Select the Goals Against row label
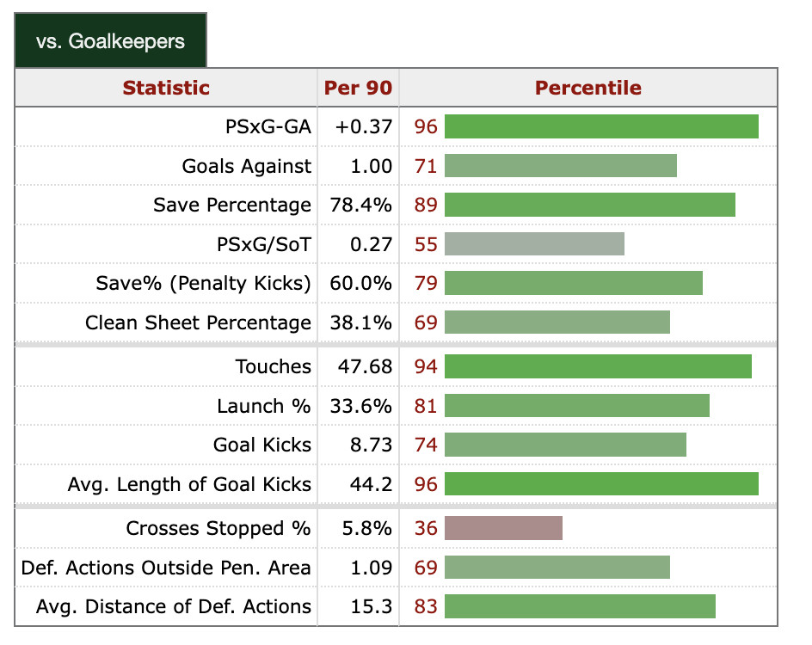The width and height of the screenshot is (812, 645). tap(247, 166)
